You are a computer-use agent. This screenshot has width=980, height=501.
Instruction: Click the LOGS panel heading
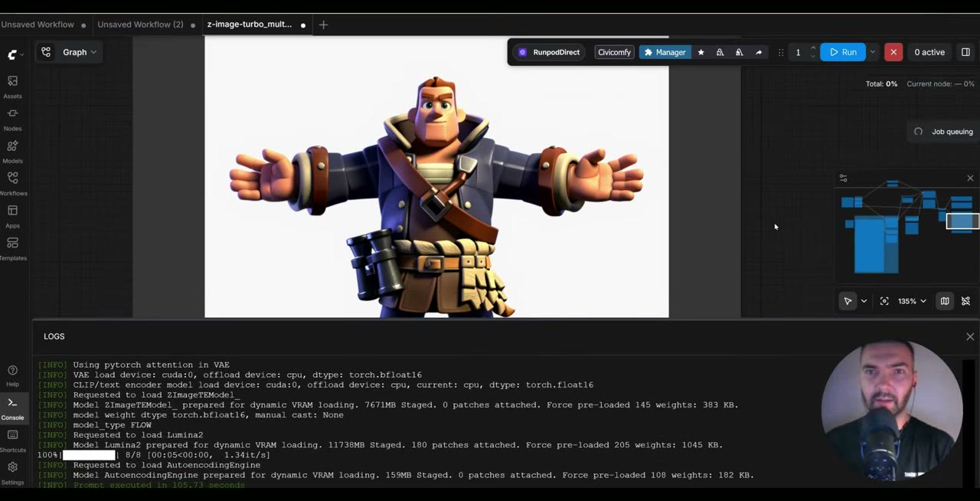[x=54, y=336]
